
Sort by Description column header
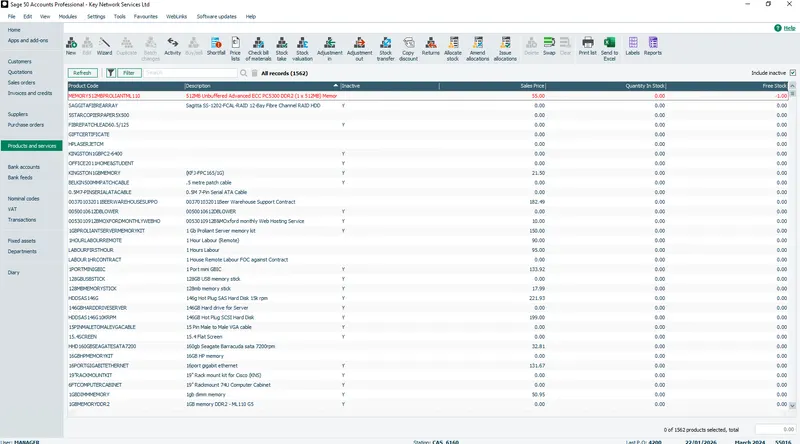coord(262,86)
